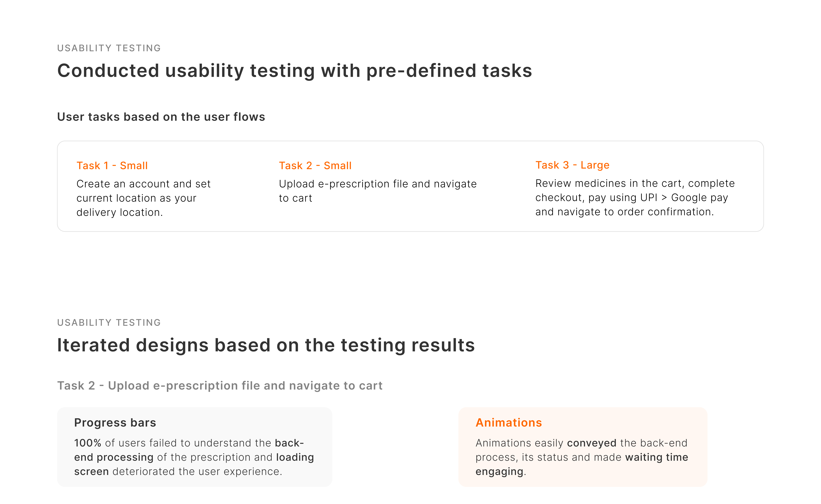Click the 'Progress bars' card title
The image size is (821, 504).
click(115, 423)
